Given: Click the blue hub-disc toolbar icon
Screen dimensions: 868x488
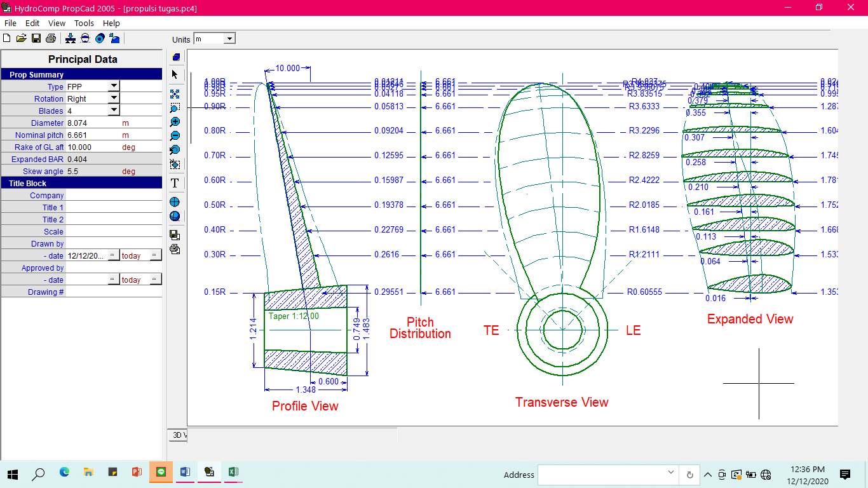Looking at the screenshot, I should (x=100, y=38).
